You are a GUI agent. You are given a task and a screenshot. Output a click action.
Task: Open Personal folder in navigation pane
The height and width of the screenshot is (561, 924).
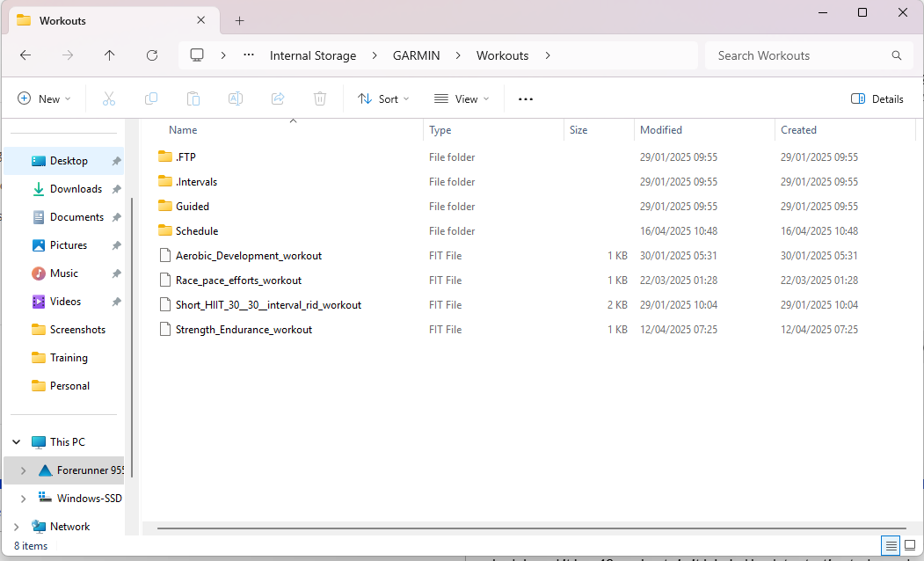[64, 386]
